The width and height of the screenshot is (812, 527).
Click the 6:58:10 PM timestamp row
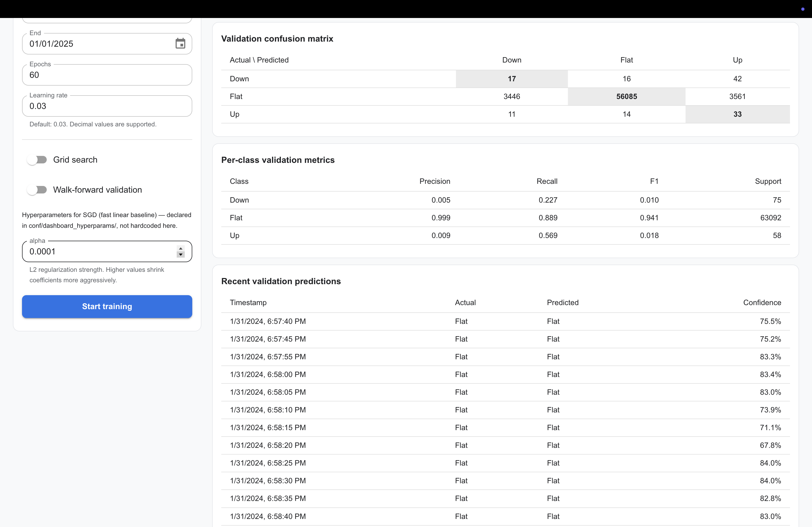coord(268,410)
